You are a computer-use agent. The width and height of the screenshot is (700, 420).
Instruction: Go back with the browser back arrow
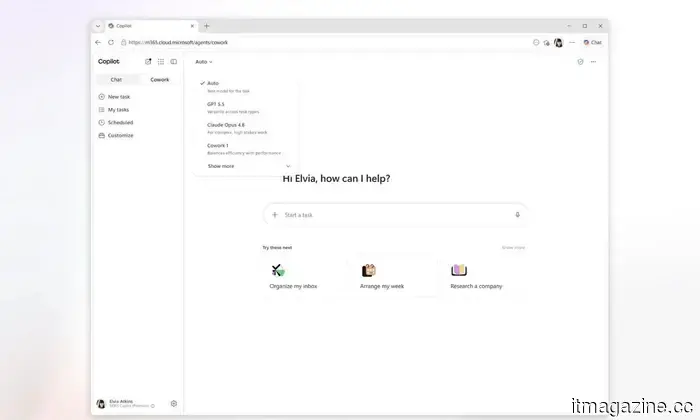98,42
